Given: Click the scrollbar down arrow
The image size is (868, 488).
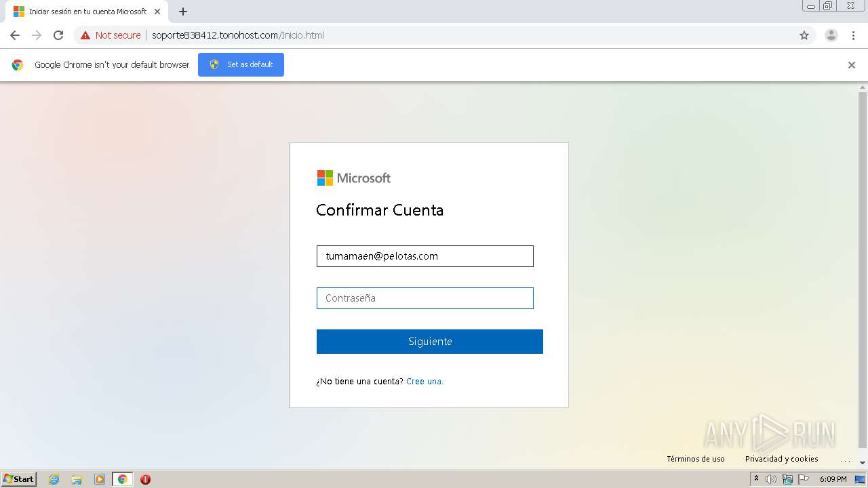Looking at the screenshot, I should pos(863,463).
